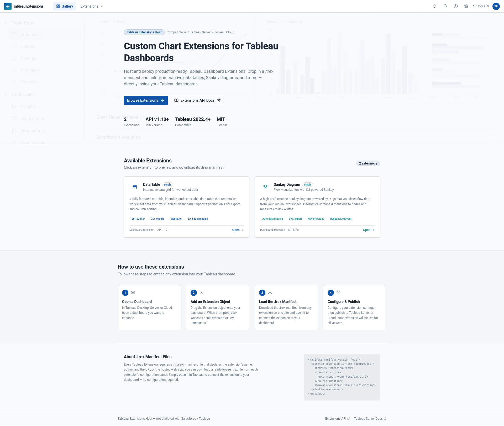
Task: Open Extensions API Docs button
Action: click(x=197, y=100)
